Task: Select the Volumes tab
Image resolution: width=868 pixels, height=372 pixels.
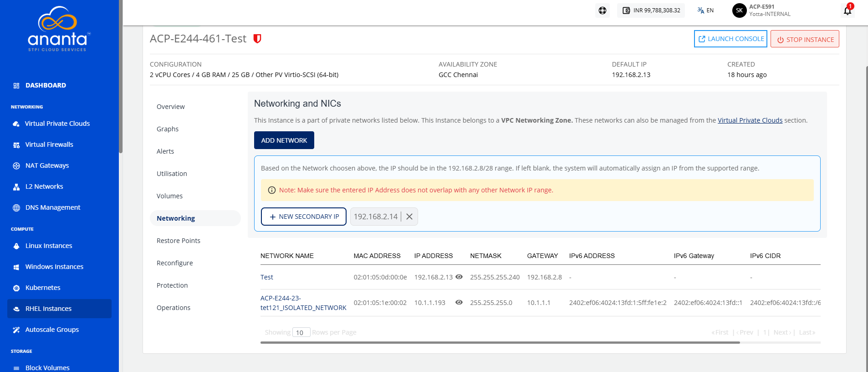Action: click(169, 196)
